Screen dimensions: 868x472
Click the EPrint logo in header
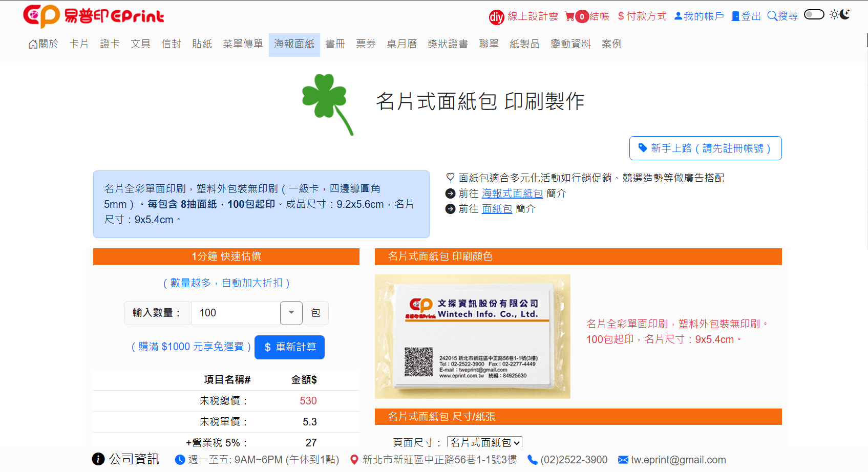pos(93,16)
